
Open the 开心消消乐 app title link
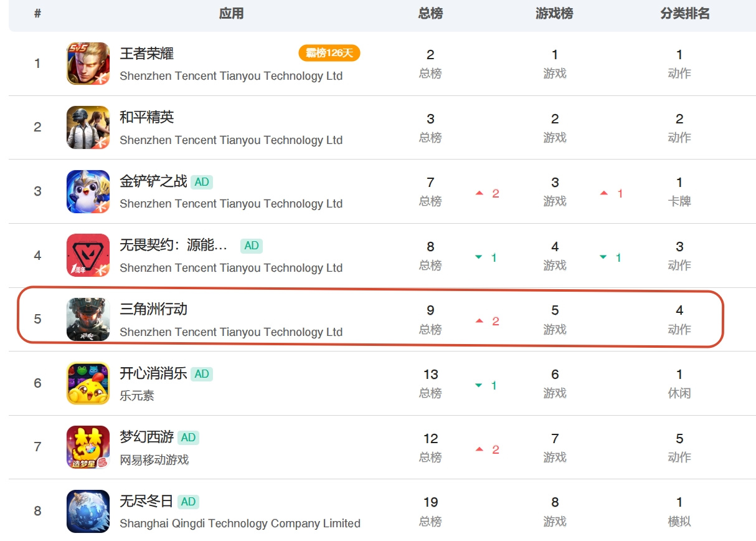click(154, 373)
